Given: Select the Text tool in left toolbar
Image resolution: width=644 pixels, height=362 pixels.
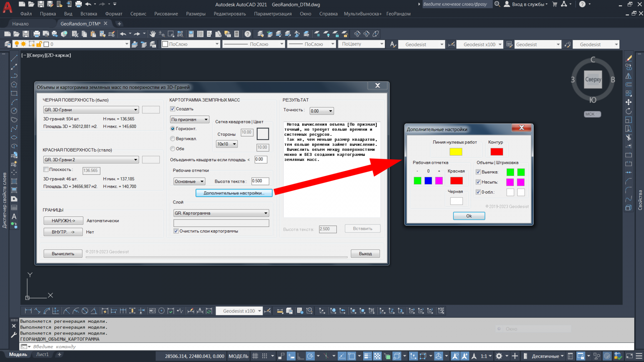Looking at the screenshot, I should (x=14, y=217).
